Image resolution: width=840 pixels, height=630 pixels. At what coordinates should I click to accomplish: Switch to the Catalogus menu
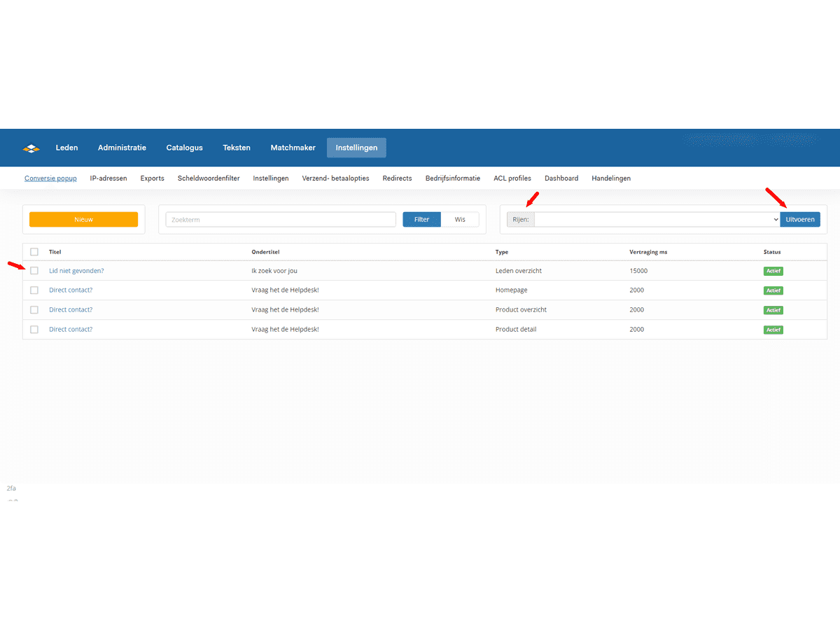[x=184, y=148]
